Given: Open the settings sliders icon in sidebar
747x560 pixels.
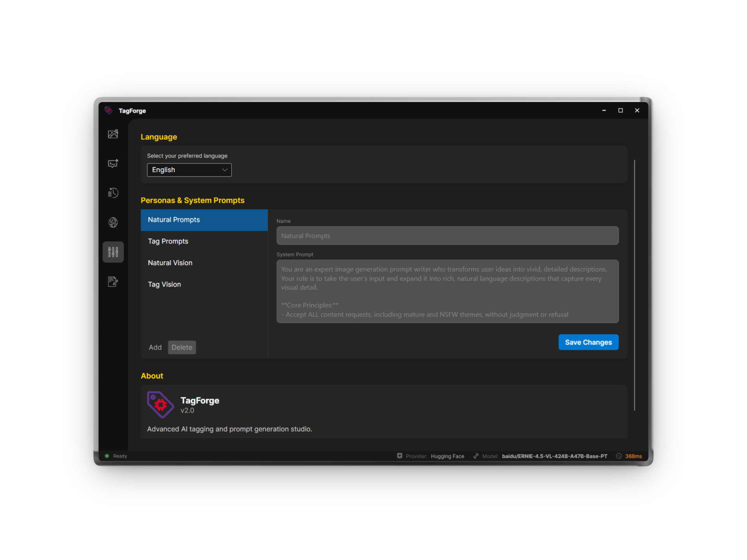Looking at the screenshot, I should pos(113,252).
